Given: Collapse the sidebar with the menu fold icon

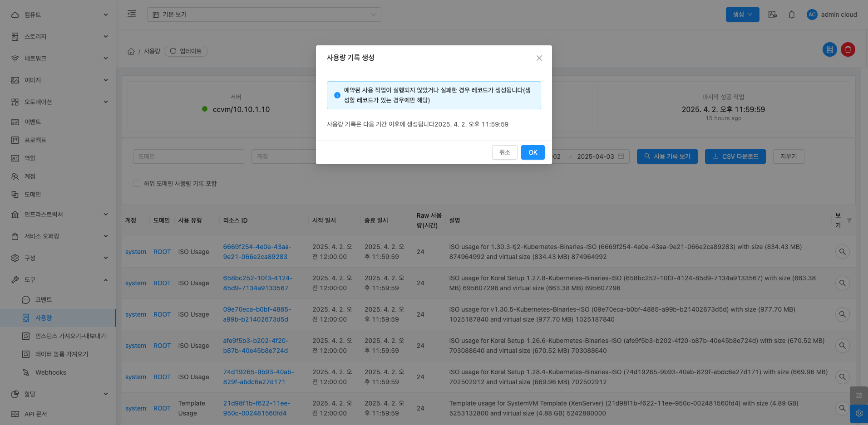Looking at the screenshot, I should click(x=132, y=14).
